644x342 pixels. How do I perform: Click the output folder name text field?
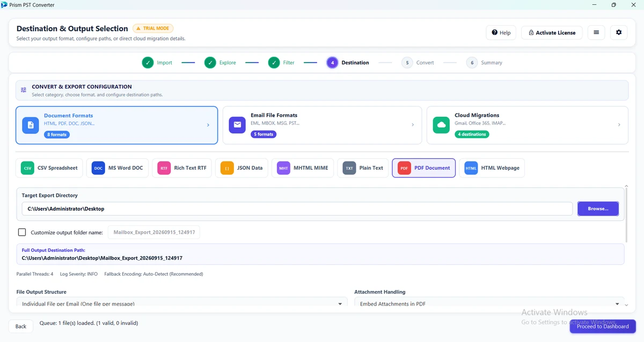coord(154,232)
